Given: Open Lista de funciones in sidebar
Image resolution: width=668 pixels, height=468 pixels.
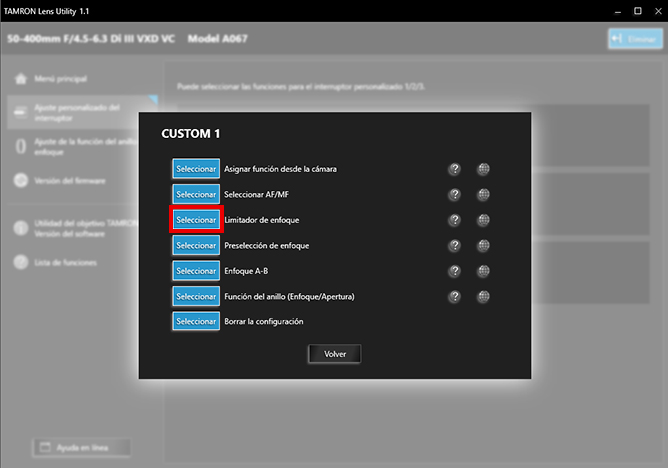Looking at the screenshot, I should 66,262.
